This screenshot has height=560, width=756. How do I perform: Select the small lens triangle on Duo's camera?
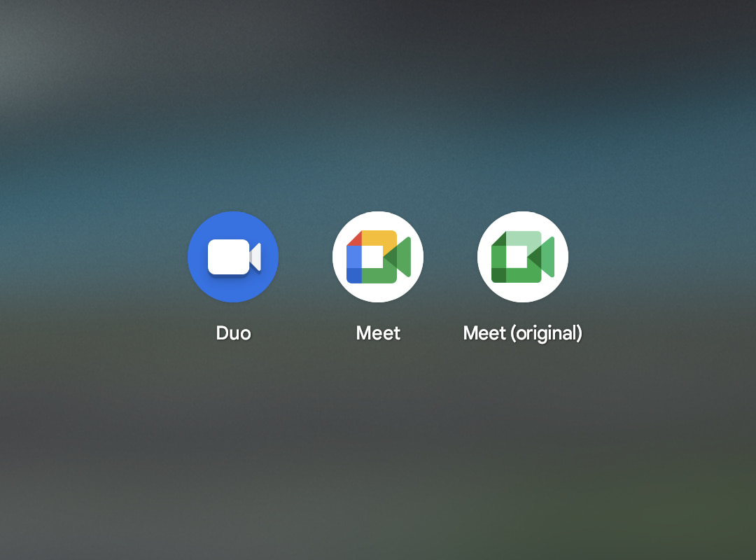click(x=256, y=257)
